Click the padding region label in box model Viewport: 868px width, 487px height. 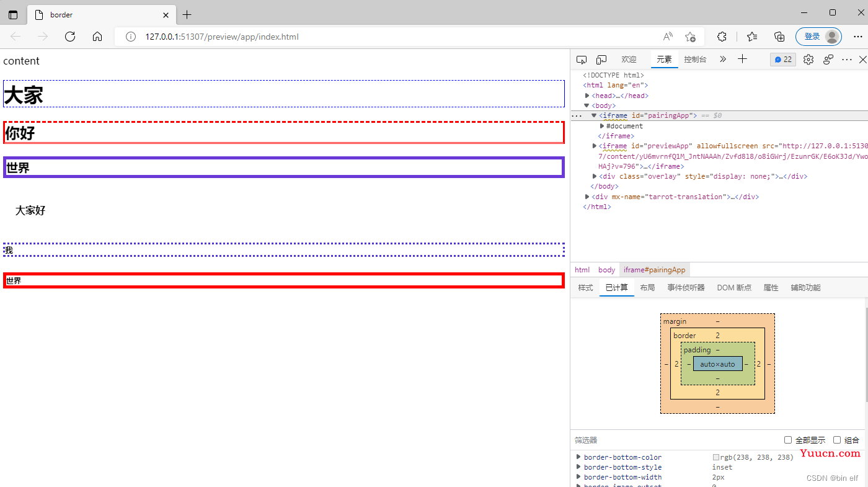(x=697, y=350)
